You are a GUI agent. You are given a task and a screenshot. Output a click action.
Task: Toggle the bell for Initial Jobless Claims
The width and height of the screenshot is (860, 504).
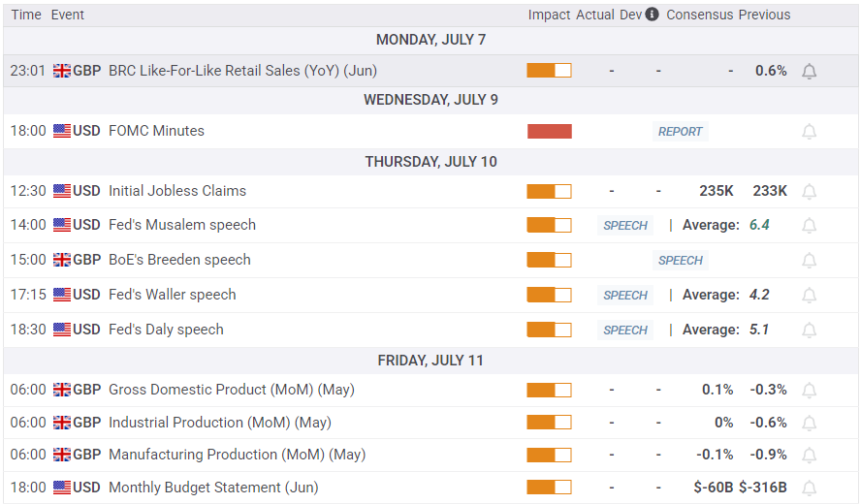[x=809, y=192]
